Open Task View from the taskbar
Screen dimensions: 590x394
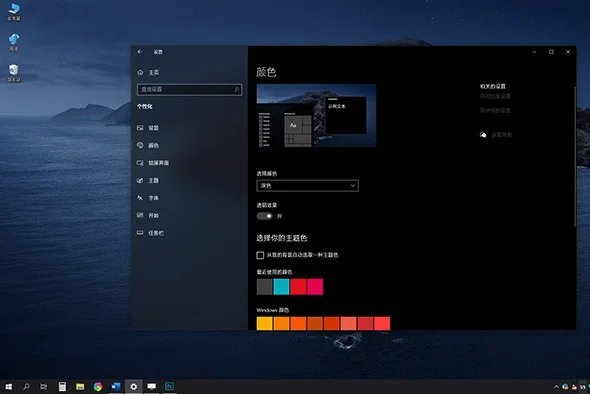(44, 386)
